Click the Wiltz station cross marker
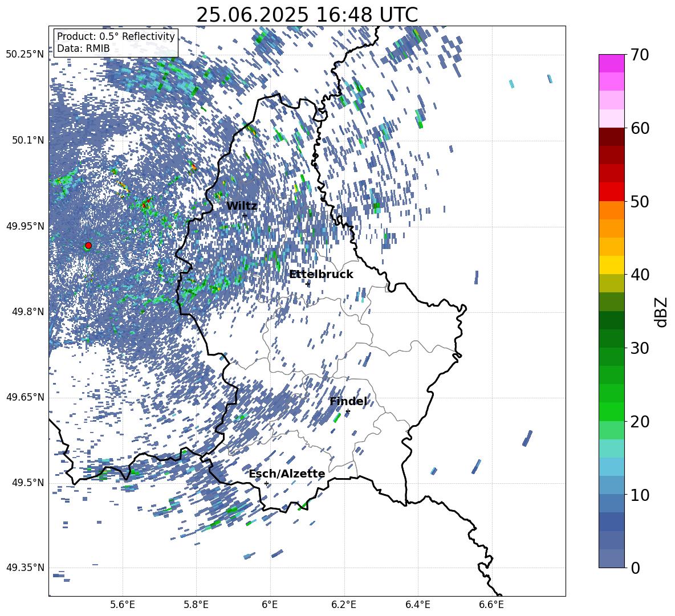 [x=245, y=215]
